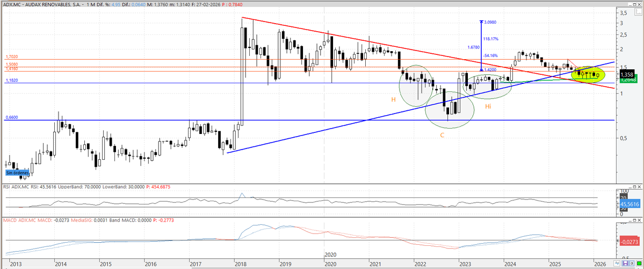The image size is (644, 269).
Task: Click the 2024 label on the time axis
Action: click(x=510, y=263)
